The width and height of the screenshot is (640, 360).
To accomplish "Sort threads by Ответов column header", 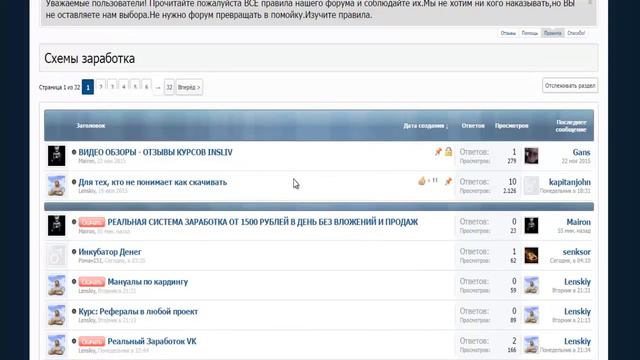I will click(x=473, y=126).
